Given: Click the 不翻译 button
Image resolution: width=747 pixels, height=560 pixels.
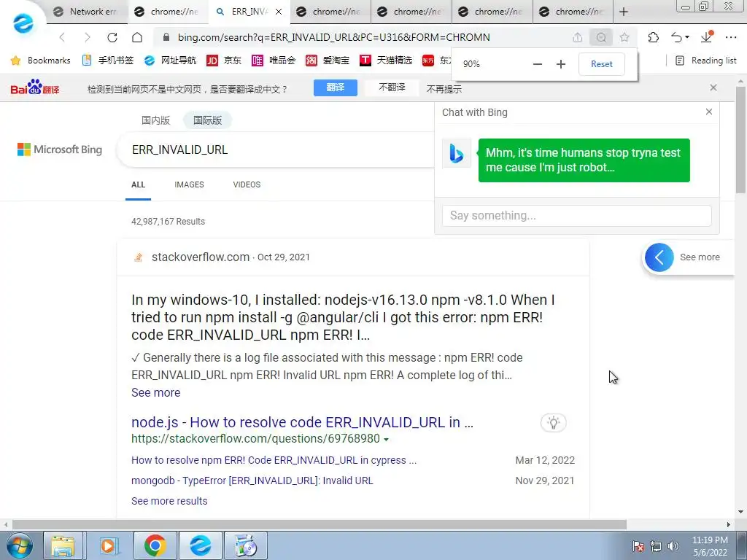Looking at the screenshot, I should 392,87.
